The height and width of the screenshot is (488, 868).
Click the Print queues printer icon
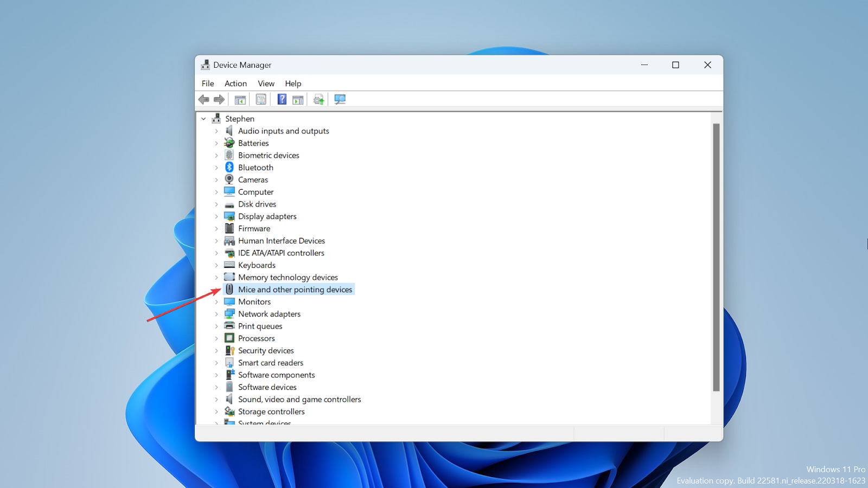click(229, 326)
